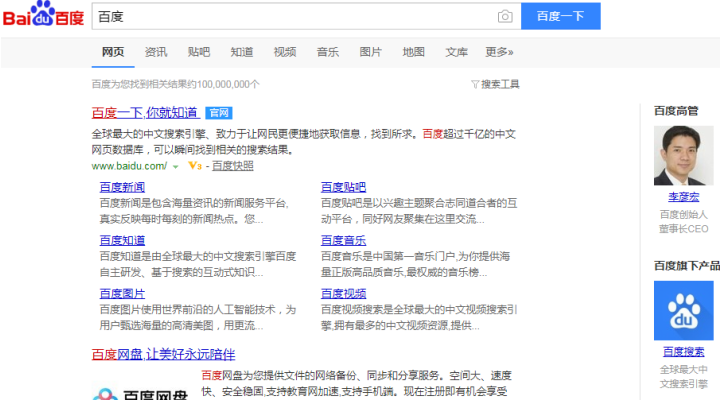Click the V3 credibility badge icon

(194, 166)
